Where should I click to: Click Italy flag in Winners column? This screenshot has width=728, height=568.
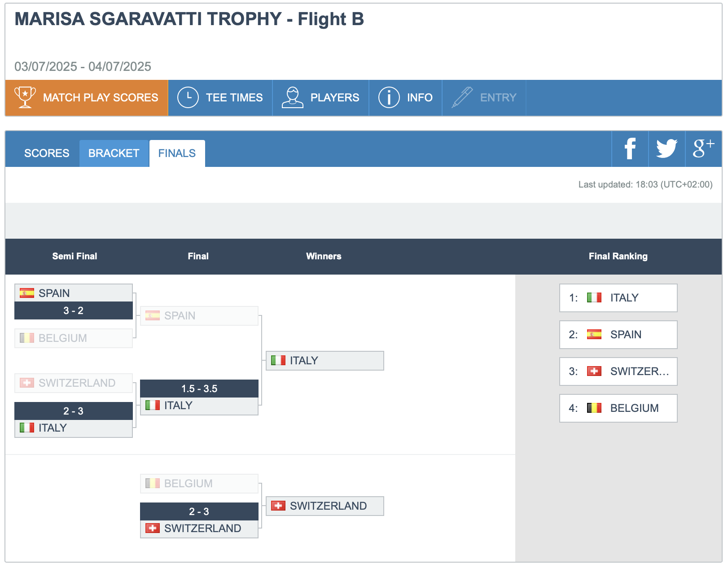click(x=278, y=360)
